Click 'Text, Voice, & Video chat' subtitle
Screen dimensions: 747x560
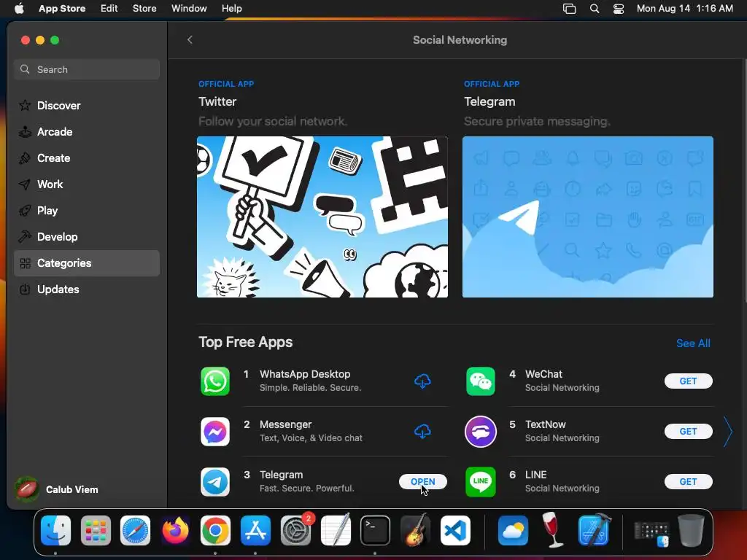(311, 438)
